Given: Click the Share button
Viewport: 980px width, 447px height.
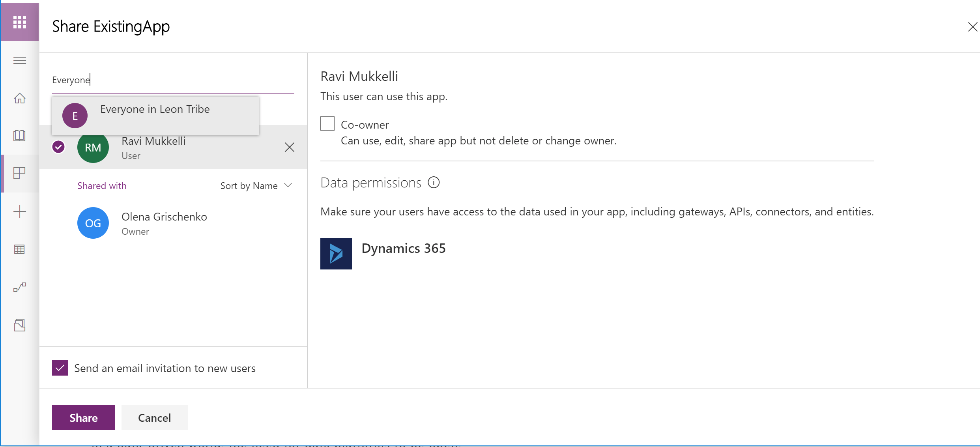Looking at the screenshot, I should [83, 417].
